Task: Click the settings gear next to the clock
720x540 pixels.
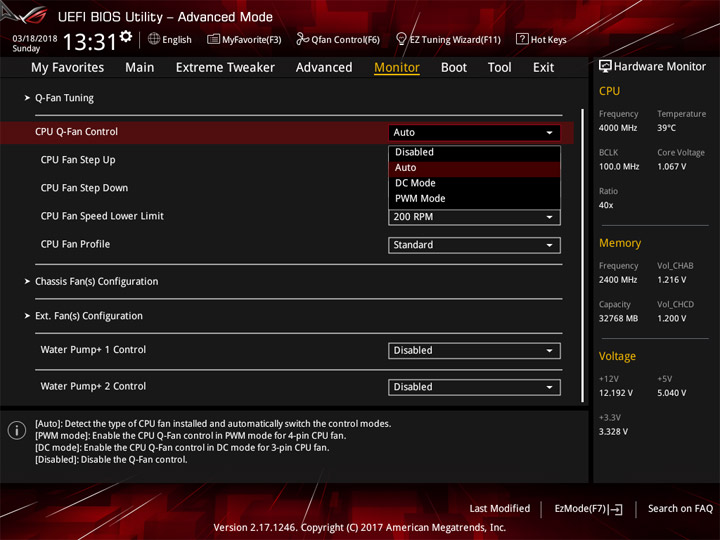Action: coord(126,37)
